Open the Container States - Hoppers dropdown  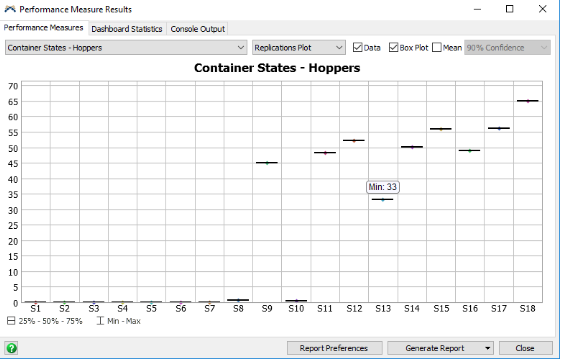126,47
